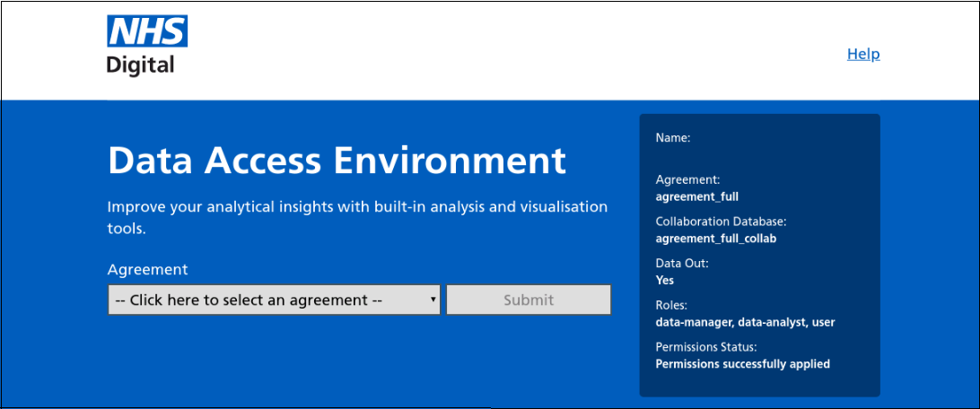This screenshot has width=980, height=409.
Task: Click the Data Access Environment heading
Action: pos(337,161)
